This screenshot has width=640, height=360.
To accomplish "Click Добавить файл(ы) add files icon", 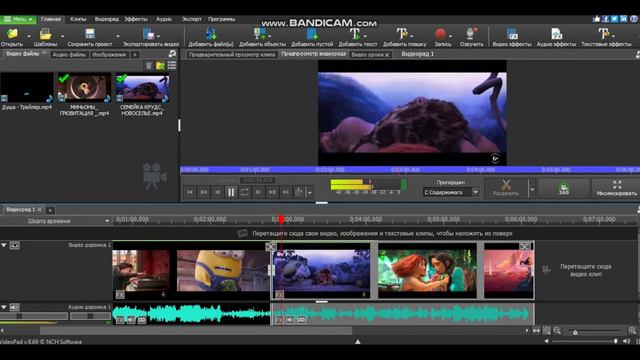I will tap(211, 34).
